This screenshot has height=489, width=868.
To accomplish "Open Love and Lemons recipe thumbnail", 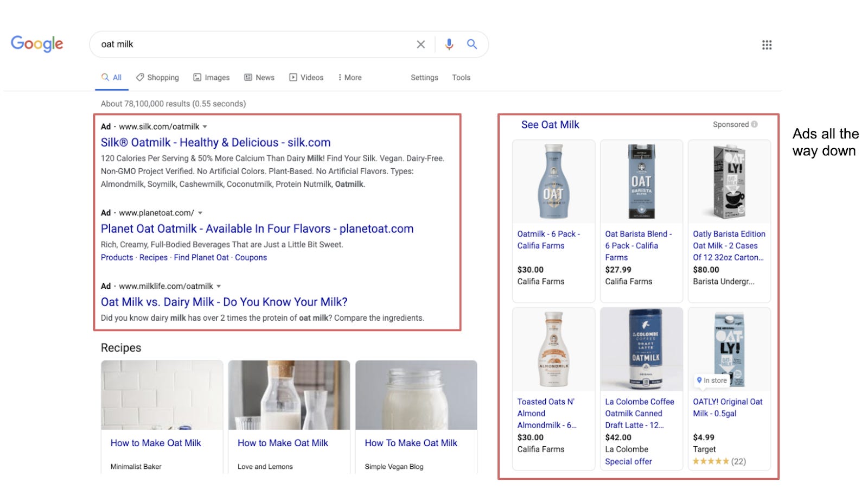I will coord(289,395).
